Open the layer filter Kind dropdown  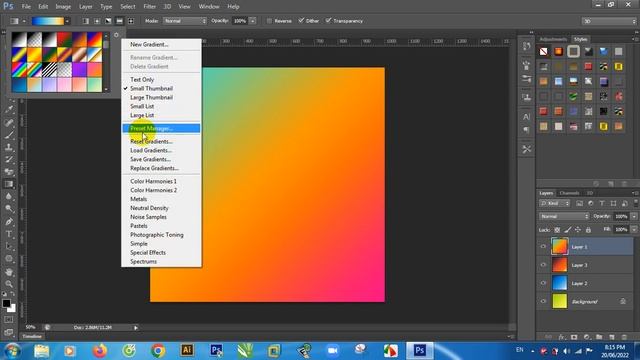(x=555, y=203)
